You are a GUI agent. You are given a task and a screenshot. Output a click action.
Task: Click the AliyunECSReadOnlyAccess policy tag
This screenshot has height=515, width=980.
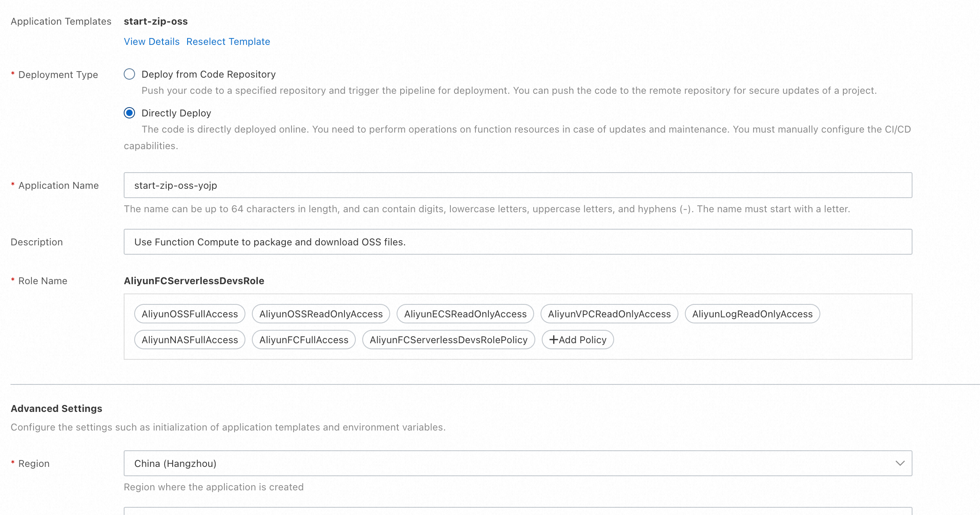pos(465,314)
